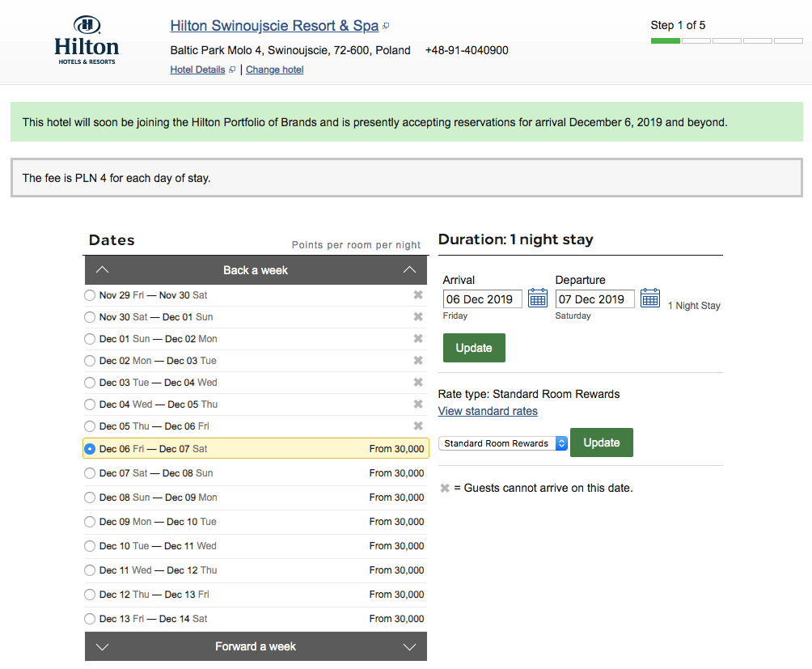Image resolution: width=812 pixels, height=669 pixels.
Task: Click the Departure date input field
Action: point(595,299)
